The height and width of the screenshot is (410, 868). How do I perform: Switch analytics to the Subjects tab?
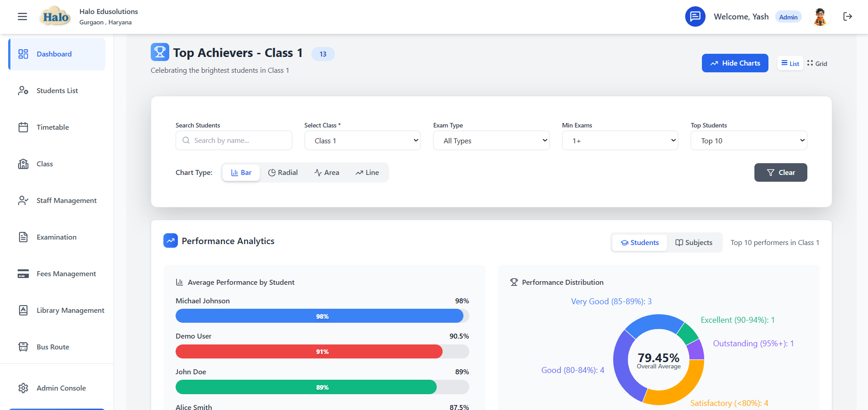tap(694, 242)
